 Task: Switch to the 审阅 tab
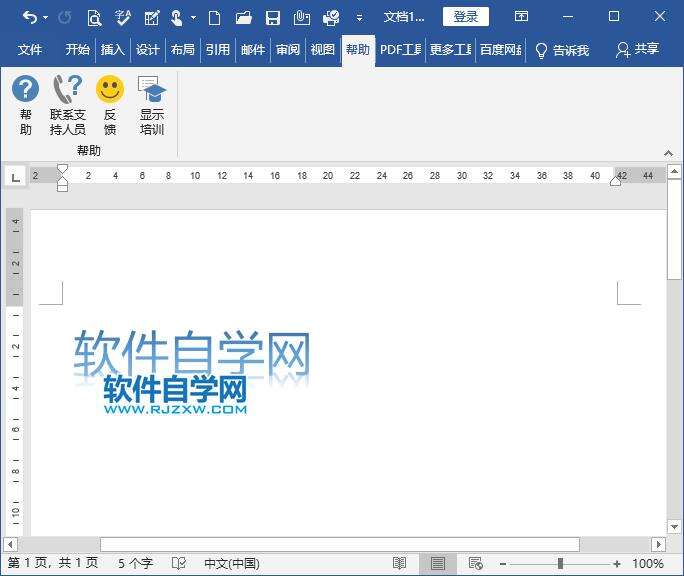click(x=287, y=49)
